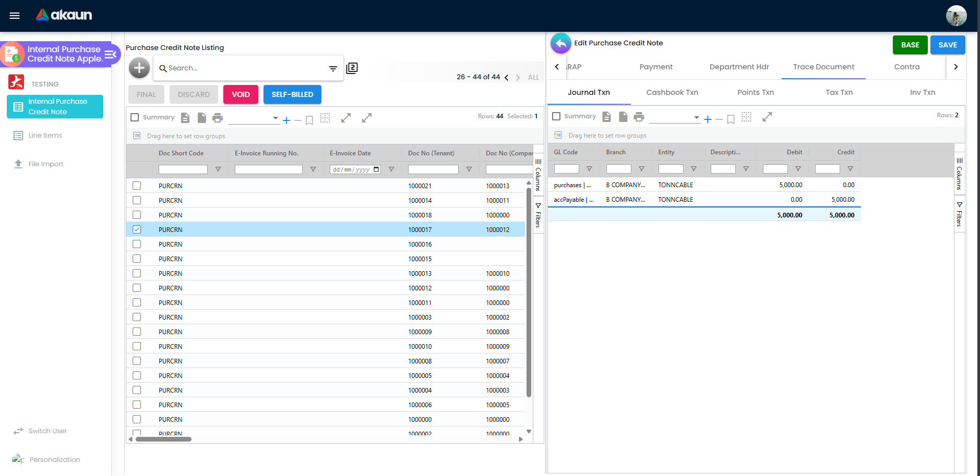Open the Cashbook Txn sub-tab

[672, 92]
